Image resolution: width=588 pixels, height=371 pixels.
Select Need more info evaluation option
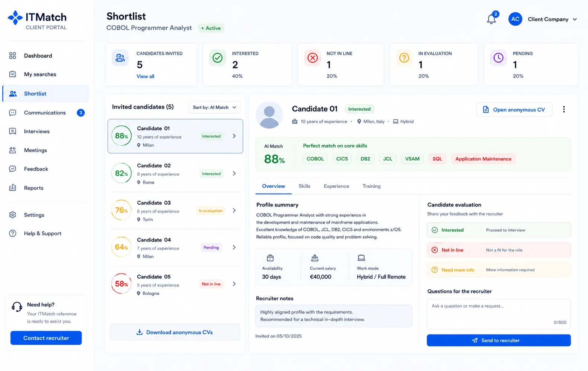point(499,270)
